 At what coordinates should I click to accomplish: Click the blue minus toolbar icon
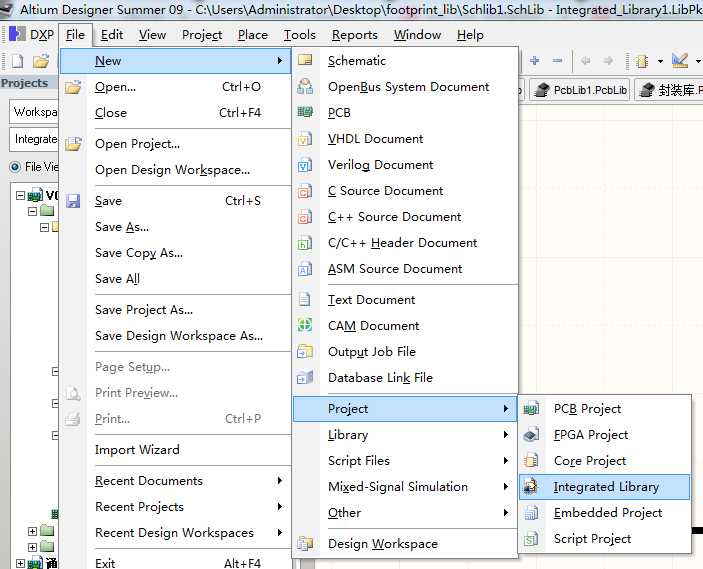(x=557, y=61)
